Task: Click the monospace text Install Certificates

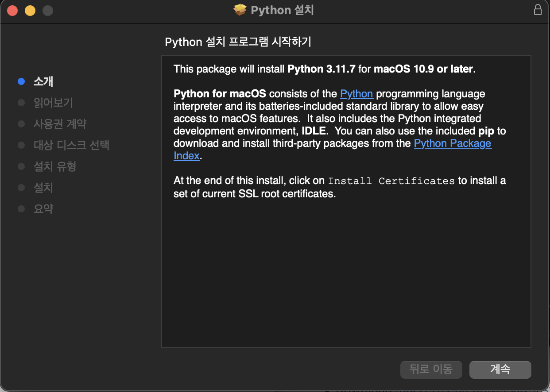Action: click(391, 181)
